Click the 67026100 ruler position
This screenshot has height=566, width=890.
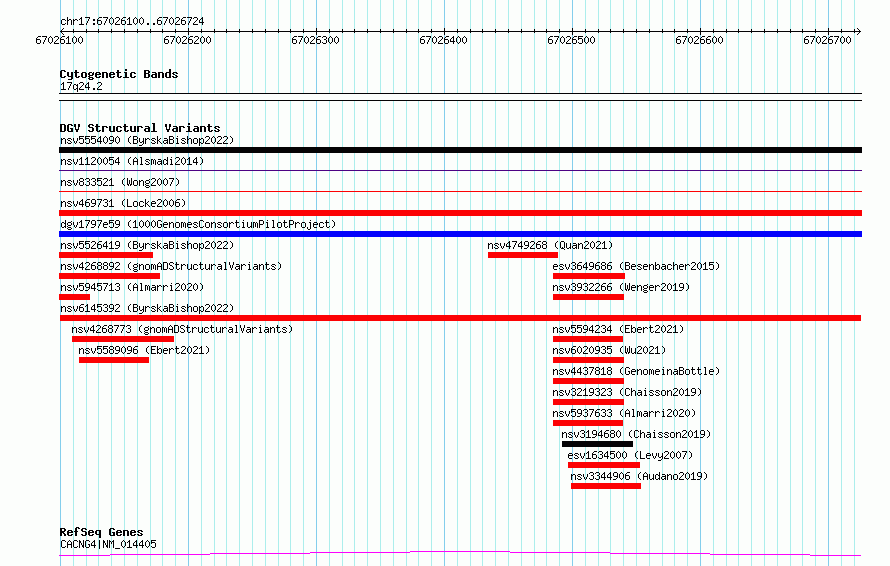click(x=59, y=40)
